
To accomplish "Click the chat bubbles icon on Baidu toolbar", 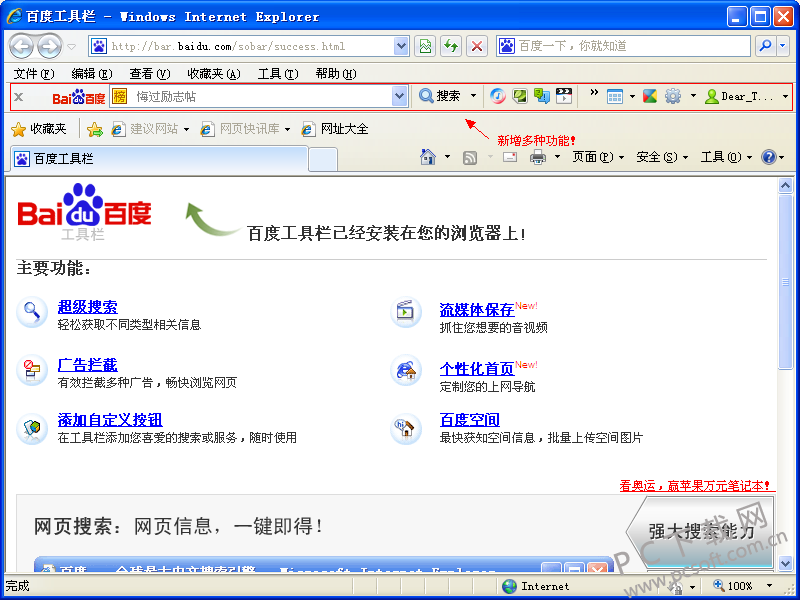I will tap(542, 96).
